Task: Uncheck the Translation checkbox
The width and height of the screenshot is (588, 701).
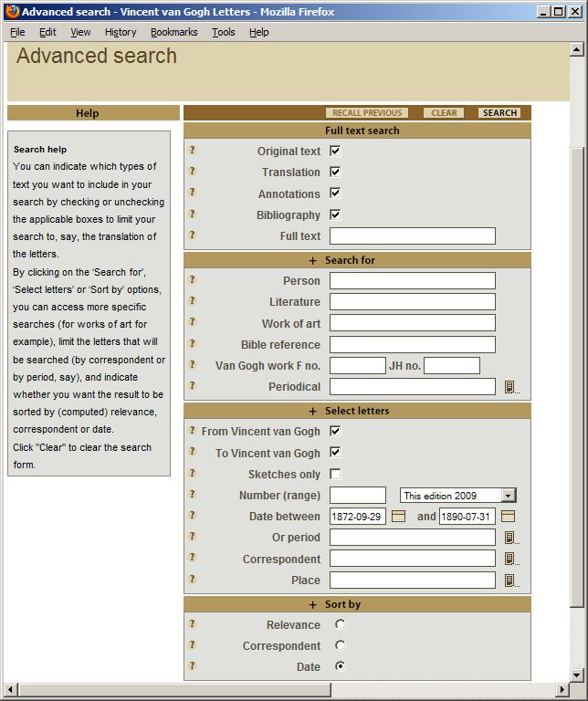Action: click(335, 172)
